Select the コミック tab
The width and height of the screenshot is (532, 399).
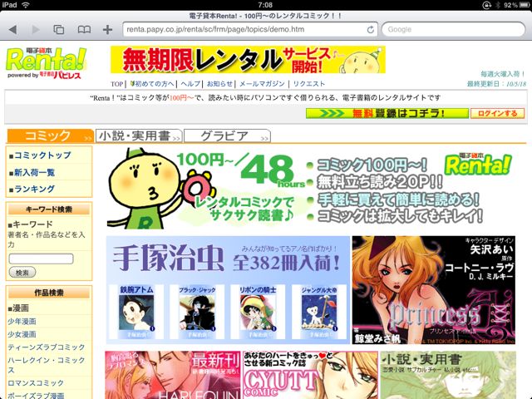pyautogui.click(x=50, y=135)
